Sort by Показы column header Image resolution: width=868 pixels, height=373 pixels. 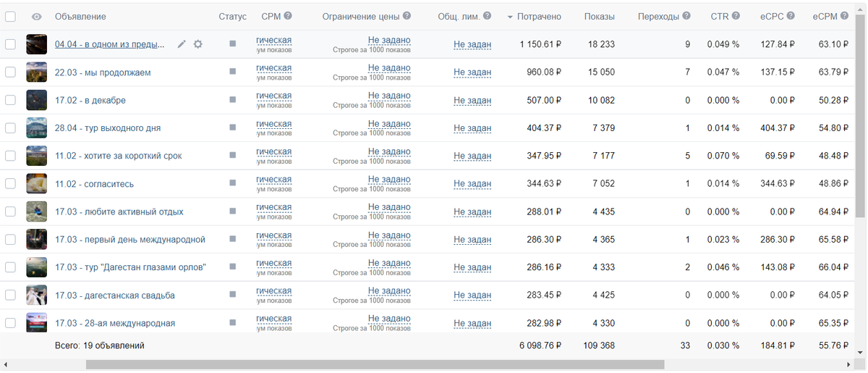click(x=600, y=17)
